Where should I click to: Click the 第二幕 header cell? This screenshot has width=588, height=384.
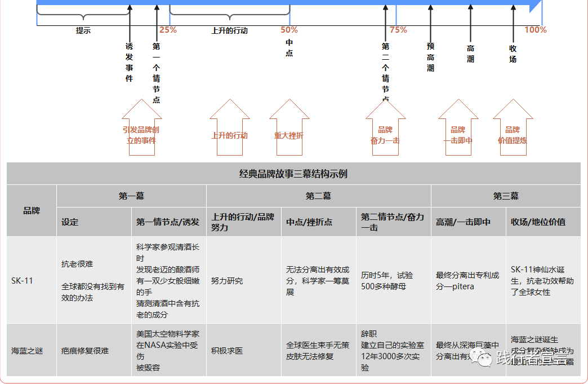(x=318, y=196)
